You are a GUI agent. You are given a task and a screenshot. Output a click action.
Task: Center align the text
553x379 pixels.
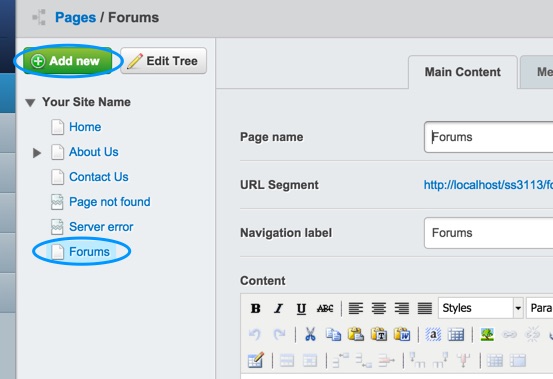coord(378,308)
